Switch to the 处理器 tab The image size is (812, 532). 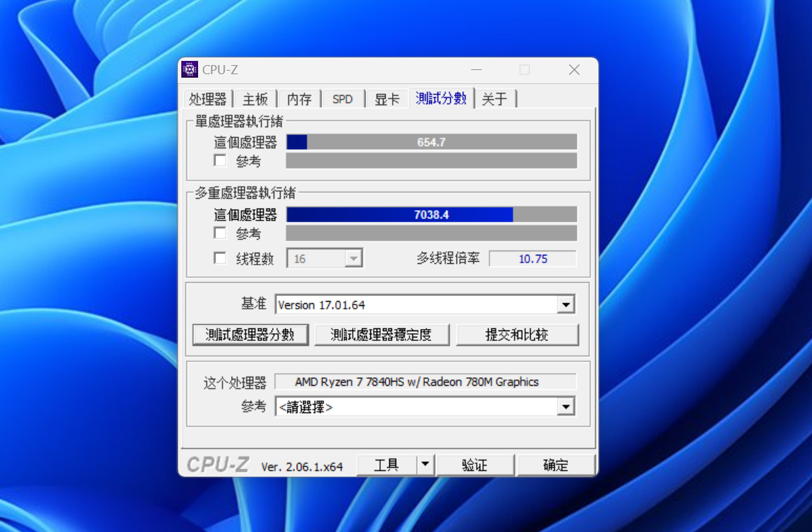(208, 99)
